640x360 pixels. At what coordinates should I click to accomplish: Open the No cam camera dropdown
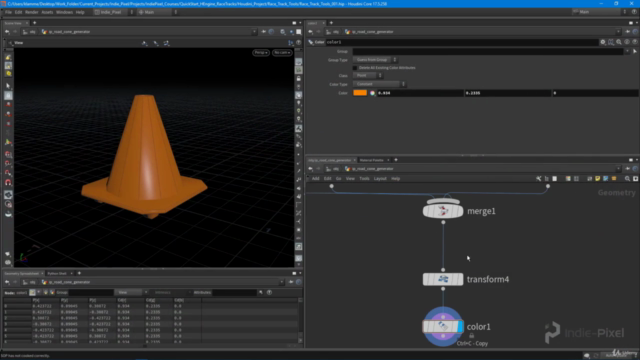(282, 53)
